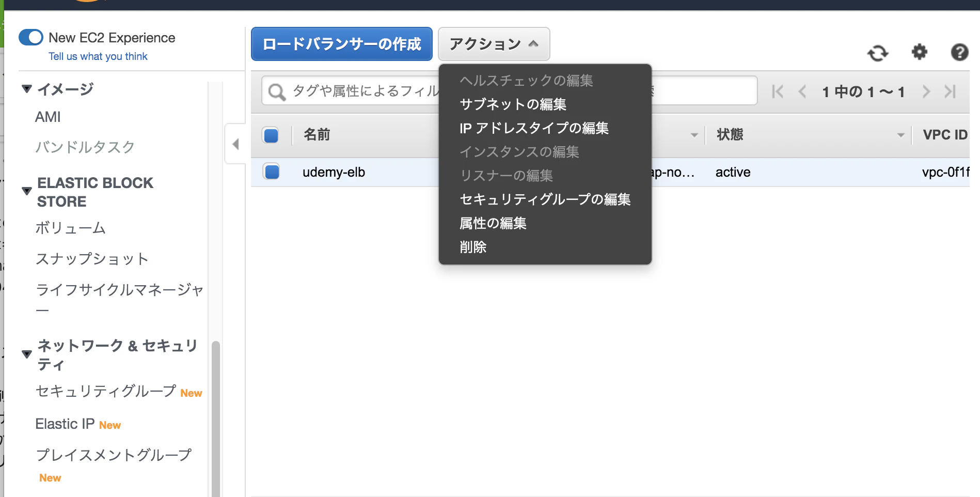This screenshot has width=980, height=497.
Task: Select セキュリティグループの編集 menu item
Action: (x=545, y=199)
